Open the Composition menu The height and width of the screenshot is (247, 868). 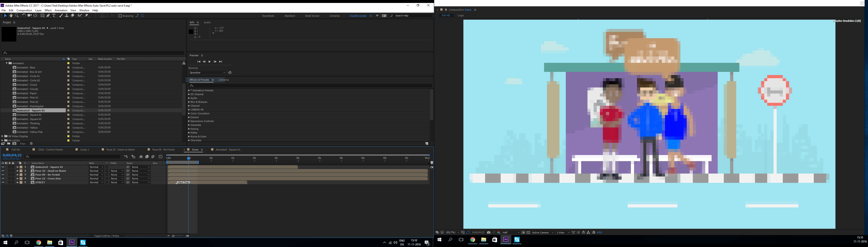(x=24, y=10)
